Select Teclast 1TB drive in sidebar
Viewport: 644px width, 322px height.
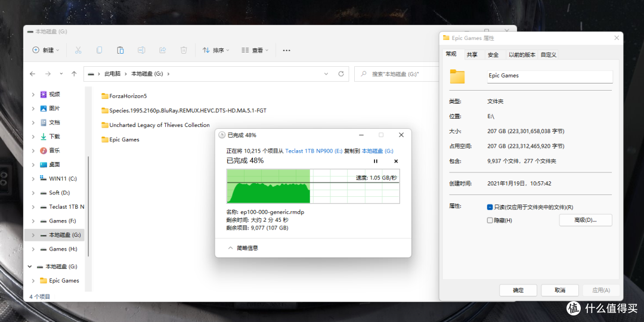(62, 206)
